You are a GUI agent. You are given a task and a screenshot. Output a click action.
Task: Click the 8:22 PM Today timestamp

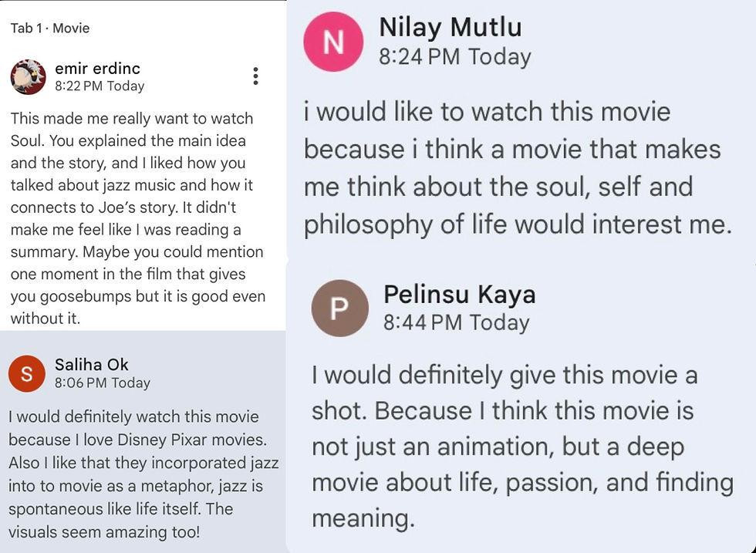(100, 86)
